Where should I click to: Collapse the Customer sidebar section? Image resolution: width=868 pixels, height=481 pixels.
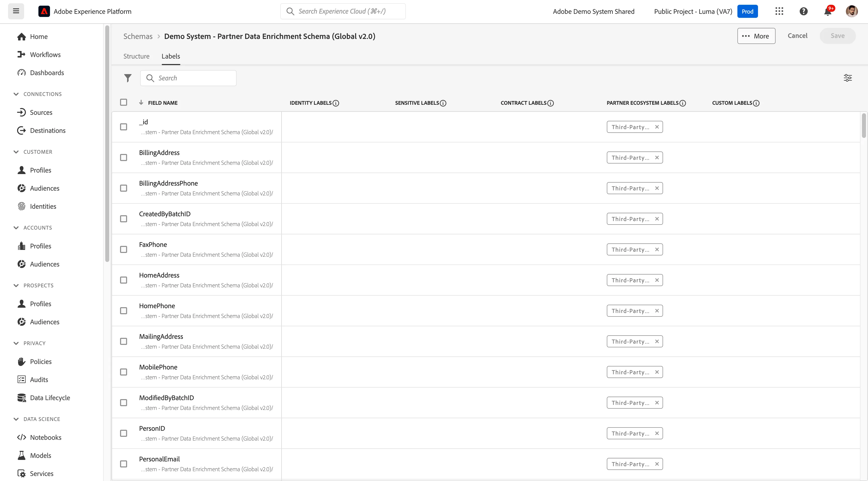click(x=16, y=152)
